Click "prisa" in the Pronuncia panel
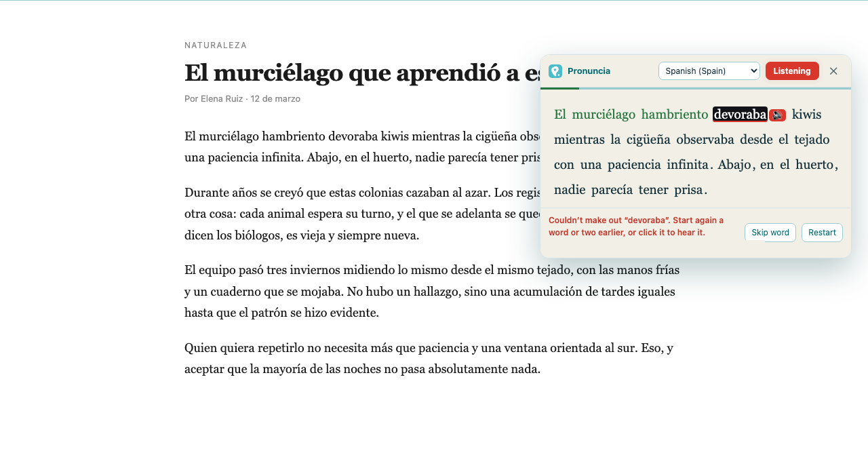Screen dimensions: 868x468 tap(689, 190)
